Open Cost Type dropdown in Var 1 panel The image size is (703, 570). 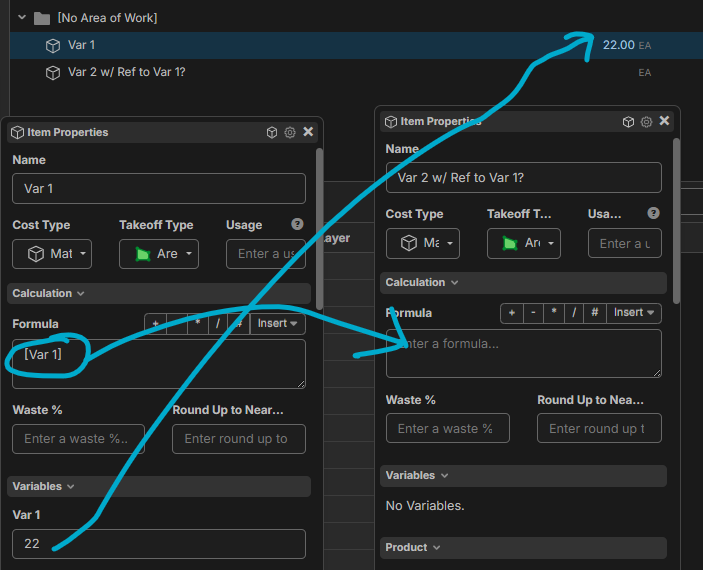tap(52, 254)
